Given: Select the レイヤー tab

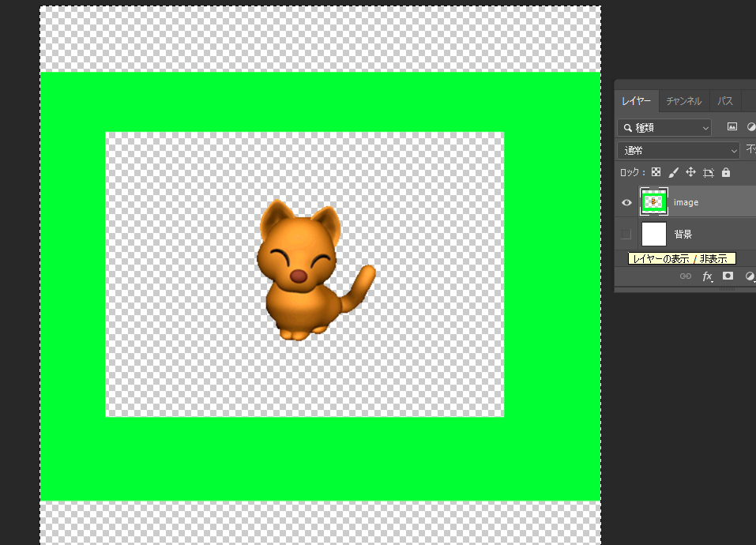Looking at the screenshot, I should 636,101.
